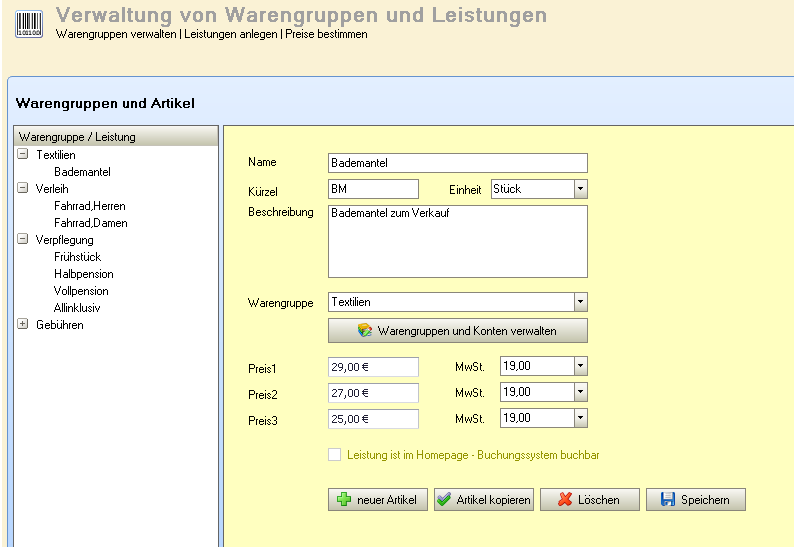The image size is (798, 551).
Task: Expand the Gebühren tree group
Action: (23, 324)
